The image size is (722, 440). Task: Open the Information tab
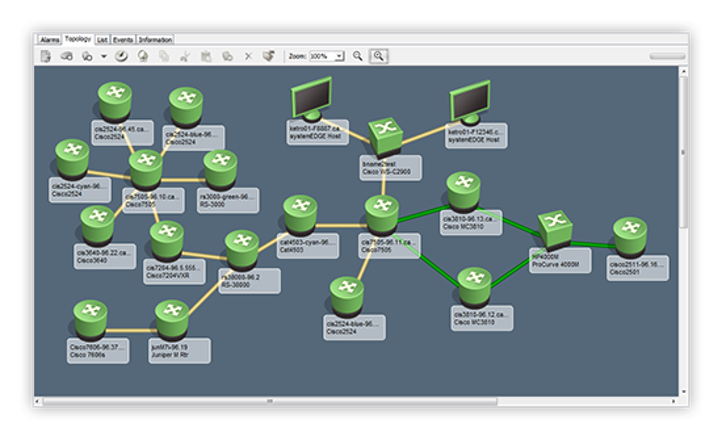155,39
